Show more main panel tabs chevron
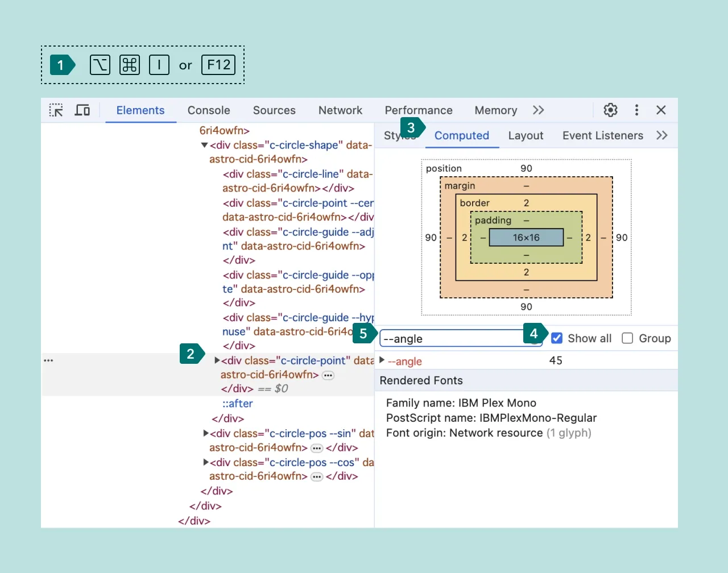This screenshot has width=728, height=573. 538,110
